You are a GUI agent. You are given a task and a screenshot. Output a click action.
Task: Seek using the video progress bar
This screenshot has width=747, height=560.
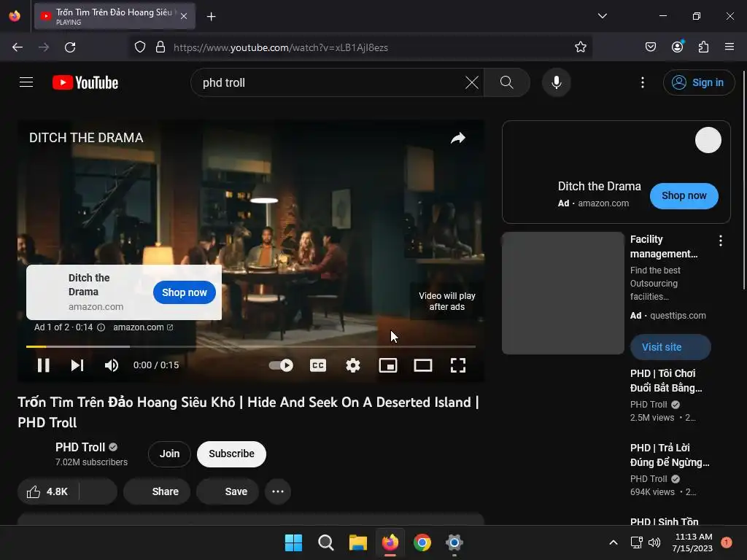251,346
